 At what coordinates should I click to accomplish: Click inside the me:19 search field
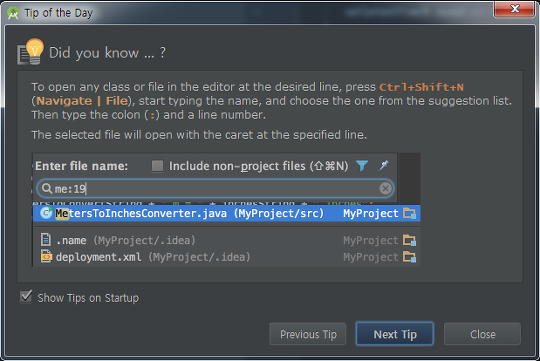pyautogui.click(x=215, y=188)
